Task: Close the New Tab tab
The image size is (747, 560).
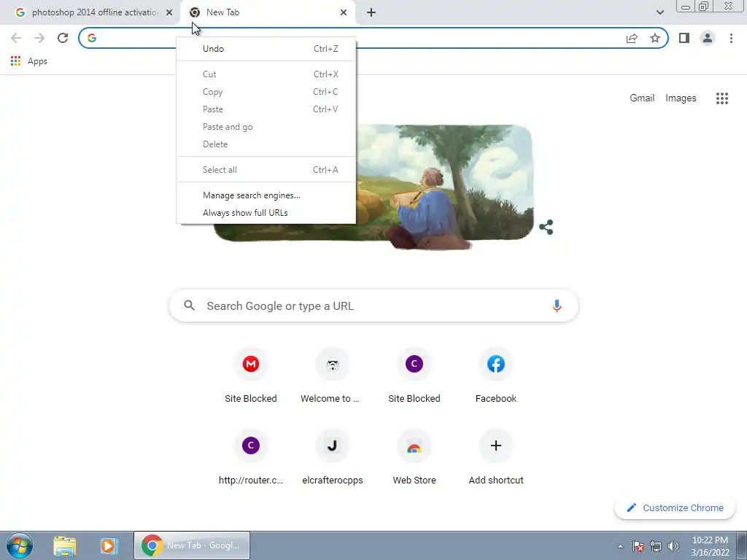Action: pos(344,12)
